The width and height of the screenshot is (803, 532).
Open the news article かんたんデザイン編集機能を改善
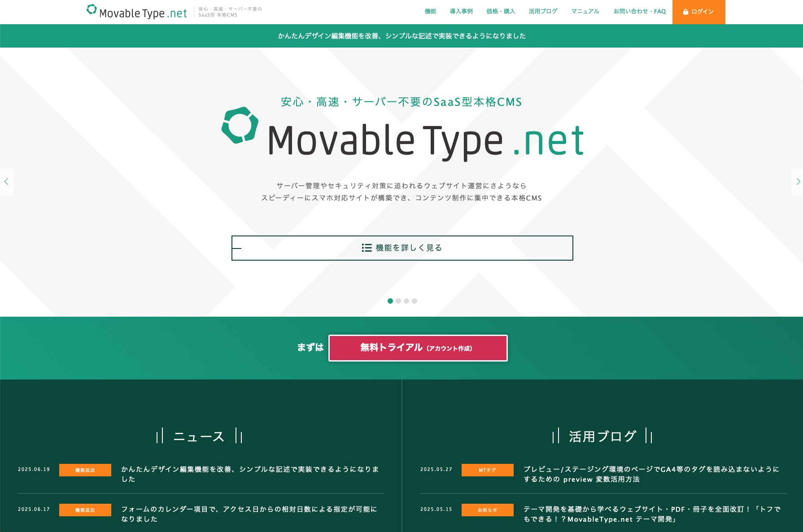point(250,474)
